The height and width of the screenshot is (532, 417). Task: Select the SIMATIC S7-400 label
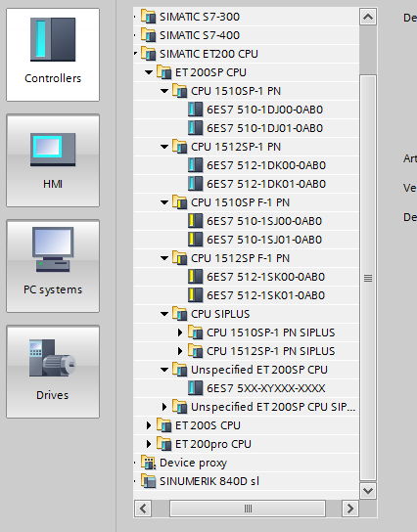point(200,35)
